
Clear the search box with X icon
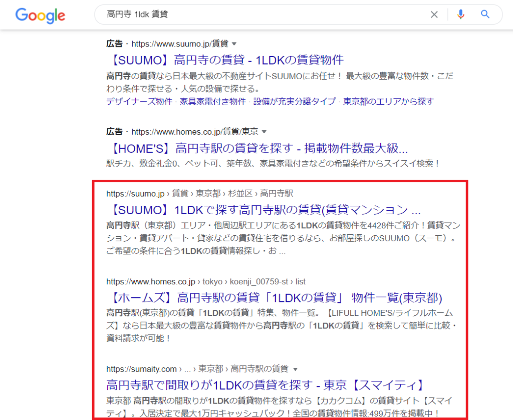tap(434, 15)
